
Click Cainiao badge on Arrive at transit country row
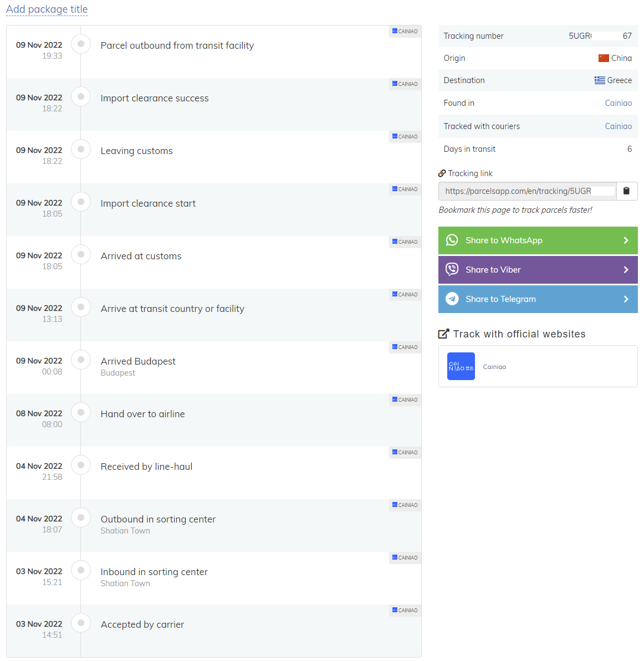tap(405, 295)
